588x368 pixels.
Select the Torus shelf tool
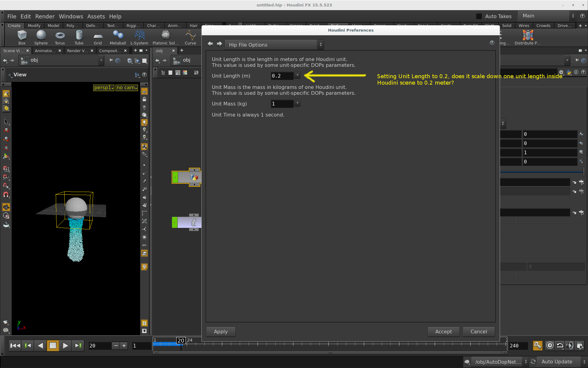point(60,37)
